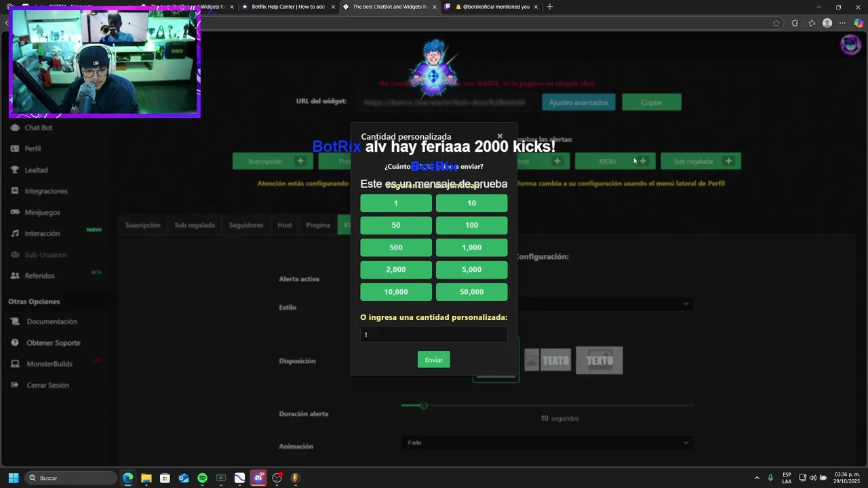Pick the 1,000 amount button
The width and height of the screenshot is (868, 488).
click(x=471, y=247)
